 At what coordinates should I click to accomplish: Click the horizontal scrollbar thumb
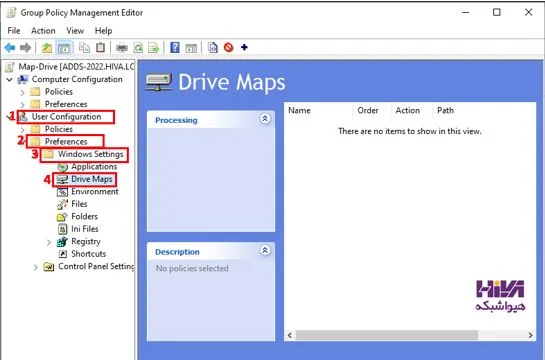386,335
